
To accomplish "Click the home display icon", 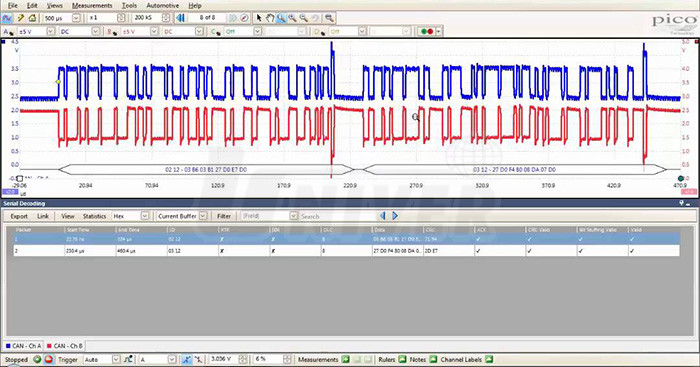I will (32, 18).
